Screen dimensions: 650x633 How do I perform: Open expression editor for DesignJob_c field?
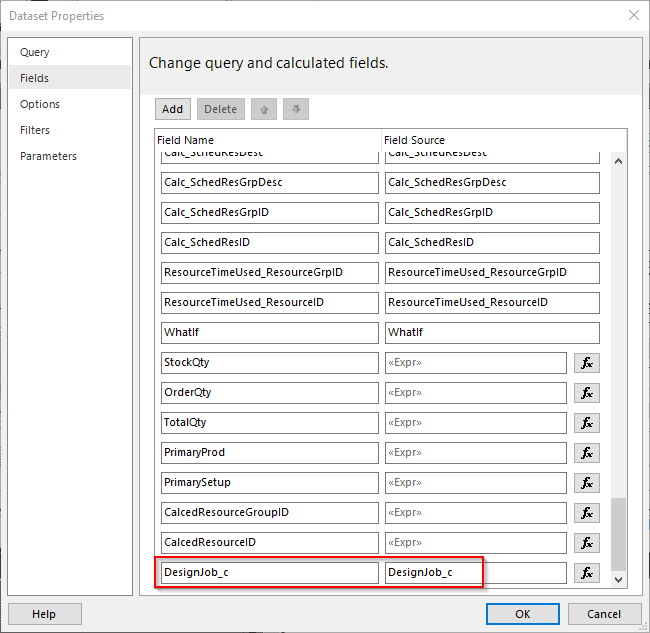tap(587, 573)
